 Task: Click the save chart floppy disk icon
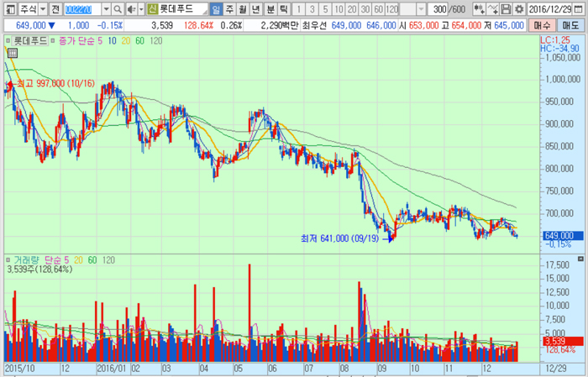(x=506, y=8)
